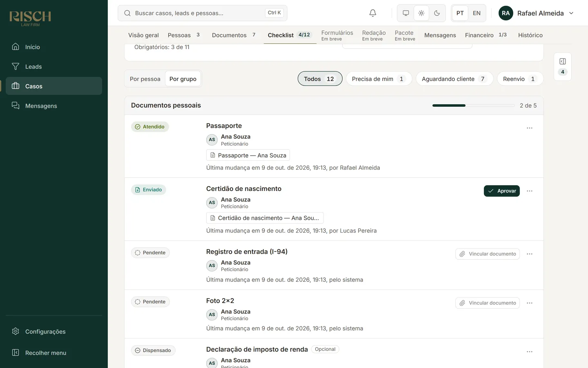Open the Histórico tab
The height and width of the screenshot is (368, 588).
(x=530, y=35)
